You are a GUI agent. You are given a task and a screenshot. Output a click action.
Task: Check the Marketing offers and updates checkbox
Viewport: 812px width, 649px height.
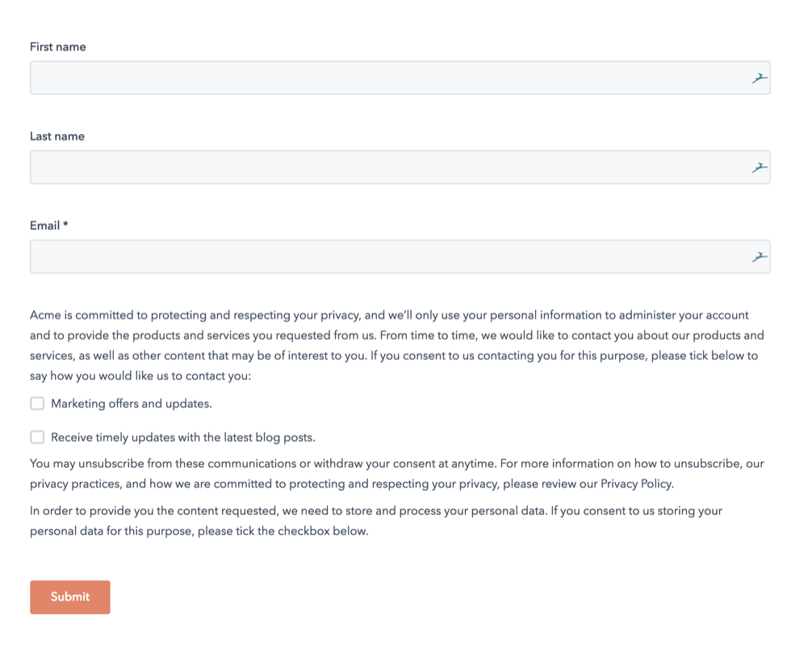point(37,403)
